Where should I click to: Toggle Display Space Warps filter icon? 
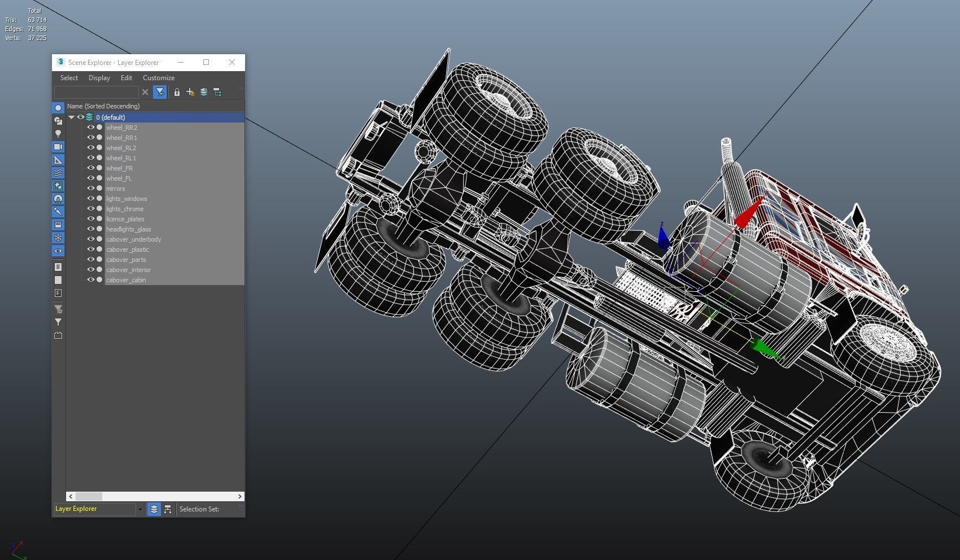pos(58,173)
